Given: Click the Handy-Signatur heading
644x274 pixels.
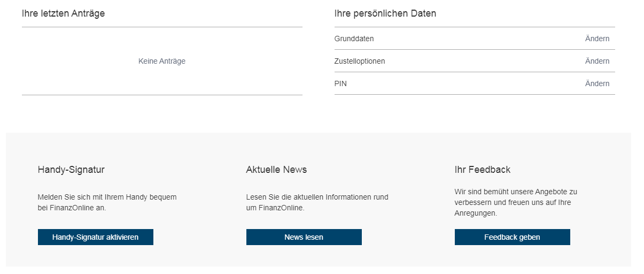Looking at the screenshot, I should pos(71,170).
